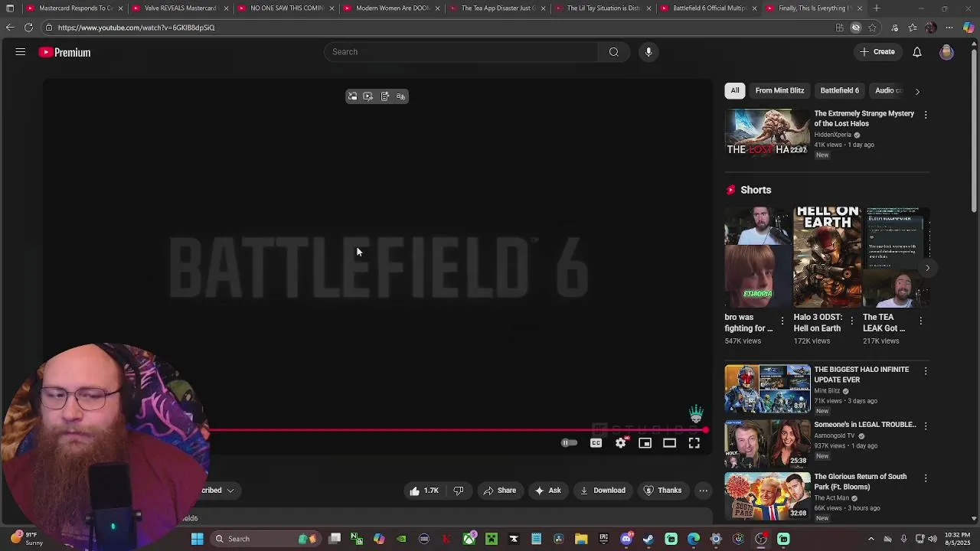Open options for Biggest Halo Infinite video
Image resolution: width=980 pixels, height=551 pixels.
[926, 371]
